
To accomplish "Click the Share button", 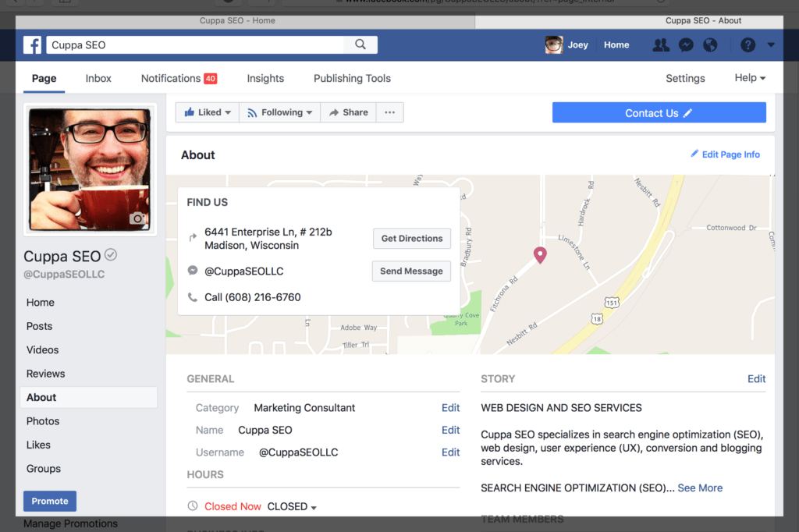I will point(349,112).
